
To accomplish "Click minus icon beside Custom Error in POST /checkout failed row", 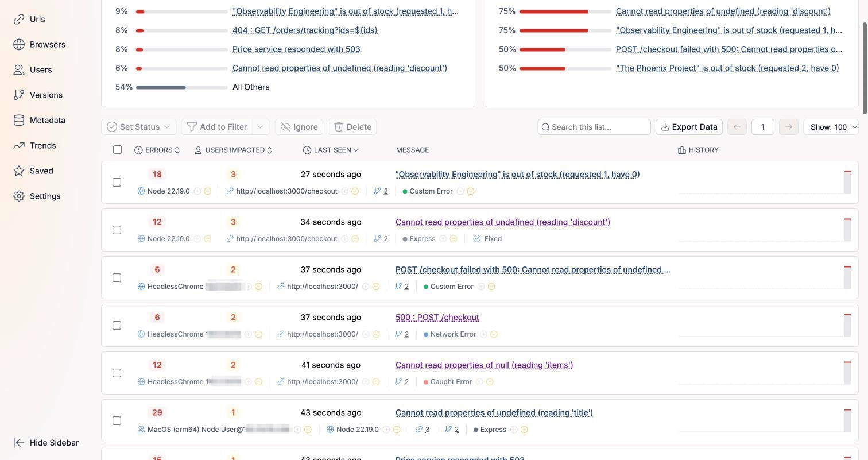I will 491,287.
